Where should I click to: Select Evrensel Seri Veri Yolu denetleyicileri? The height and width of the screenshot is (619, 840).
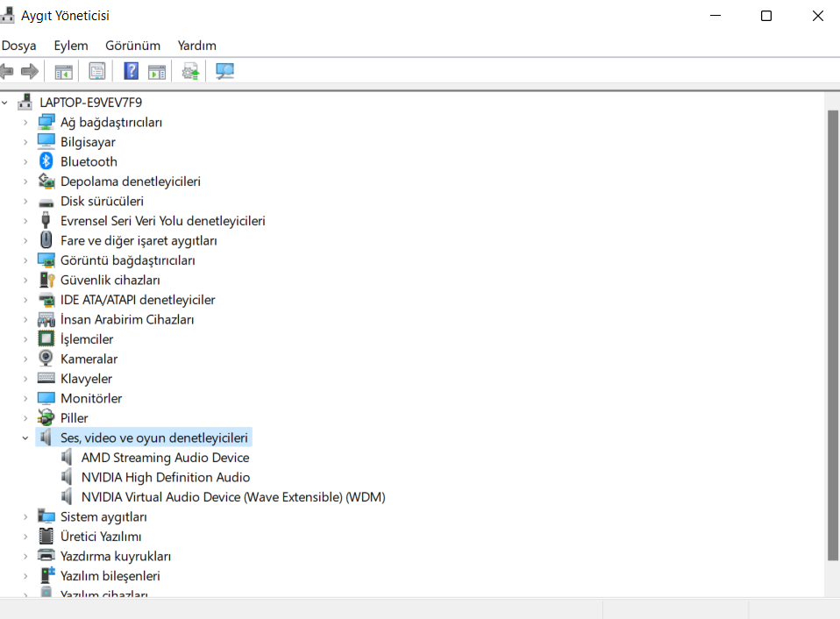(x=163, y=221)
